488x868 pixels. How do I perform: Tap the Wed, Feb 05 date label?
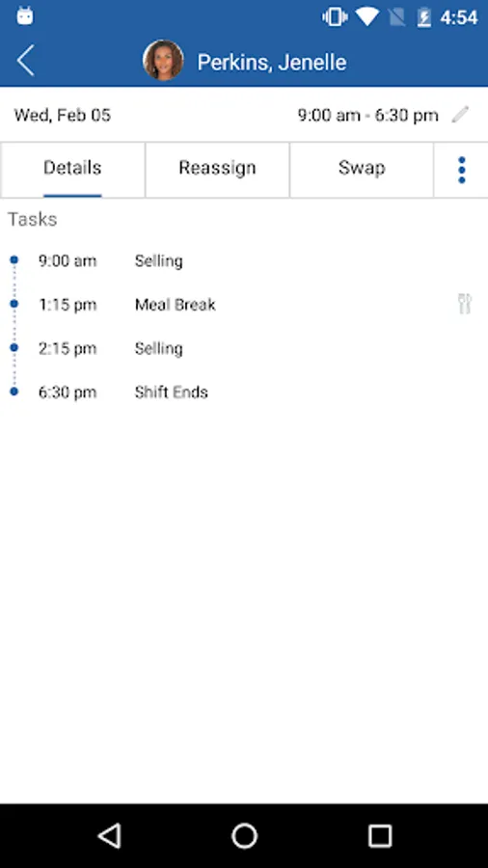[63, 115]
